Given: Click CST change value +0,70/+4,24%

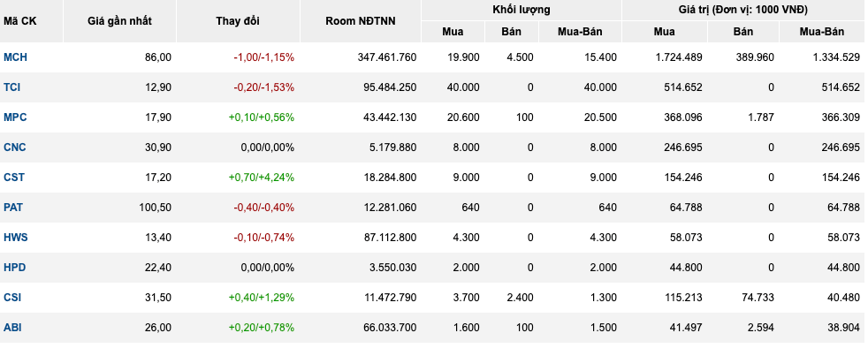Looking at the screenshot, I should coord(262,177).
